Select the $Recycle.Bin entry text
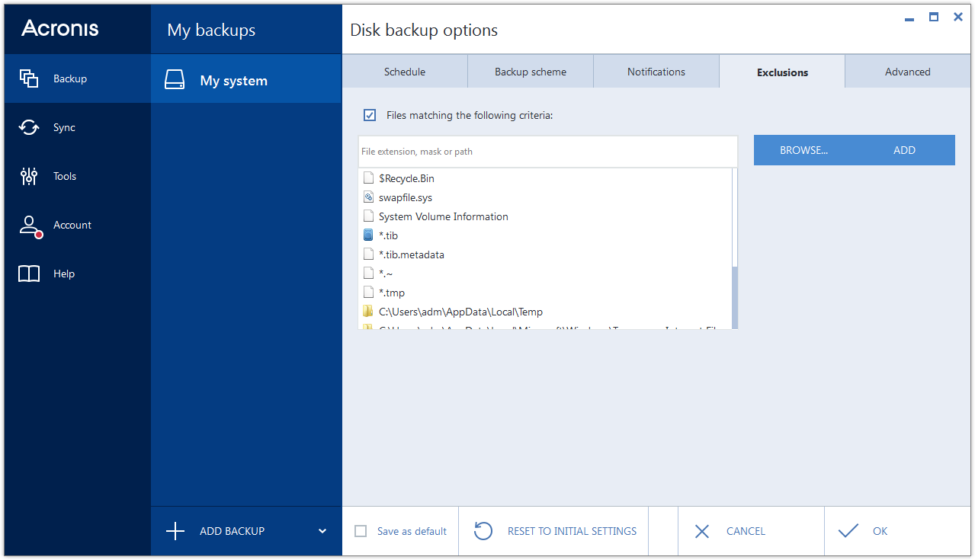Screen dimensions: 975x560 point(406,178)
